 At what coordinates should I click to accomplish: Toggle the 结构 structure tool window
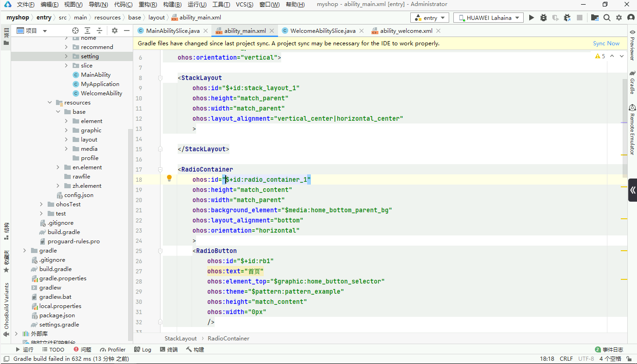[x=6, y=231]
